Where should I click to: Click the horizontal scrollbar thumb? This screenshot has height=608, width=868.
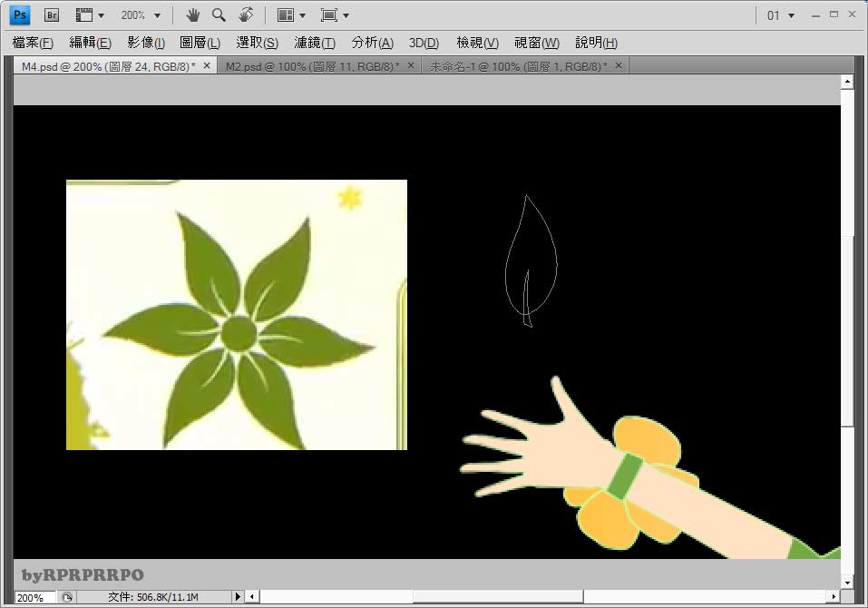[498, 596]
